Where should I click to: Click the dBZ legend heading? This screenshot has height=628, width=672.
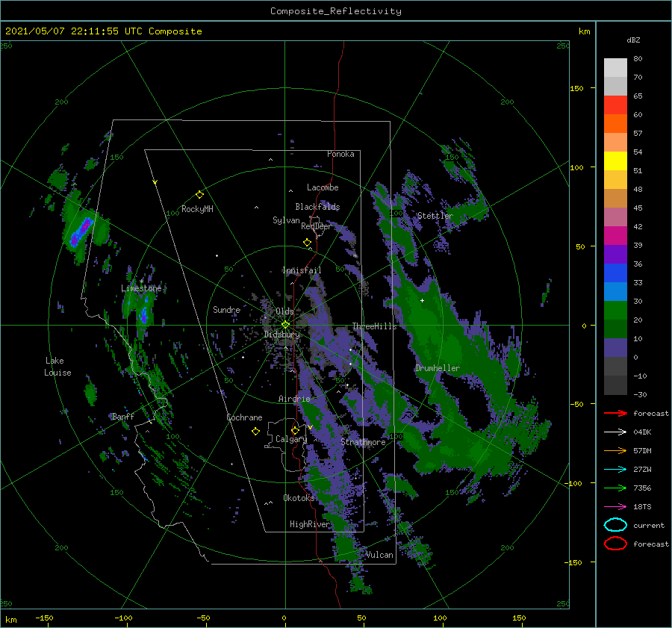click(x=633, y=40)
